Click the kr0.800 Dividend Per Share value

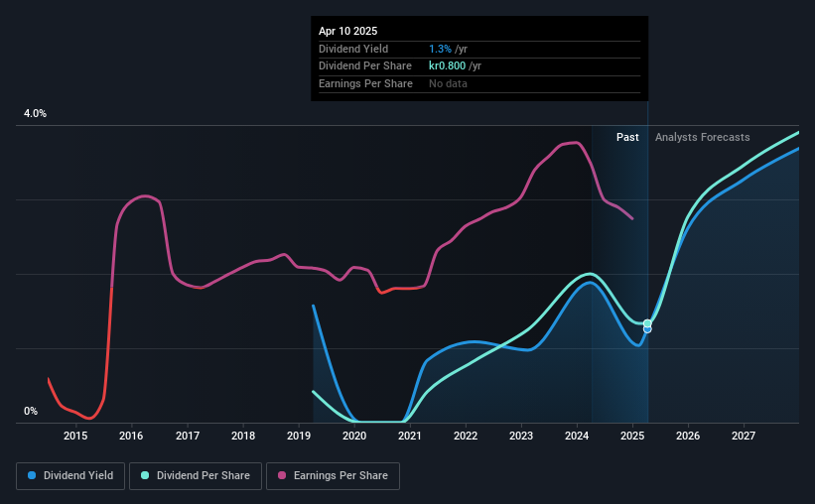[447, 66]
